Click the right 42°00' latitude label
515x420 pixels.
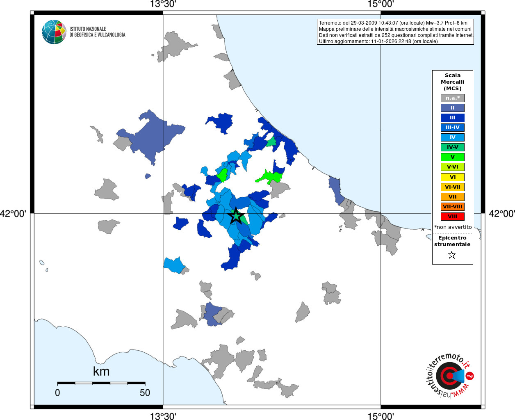[x=501, y=214]
